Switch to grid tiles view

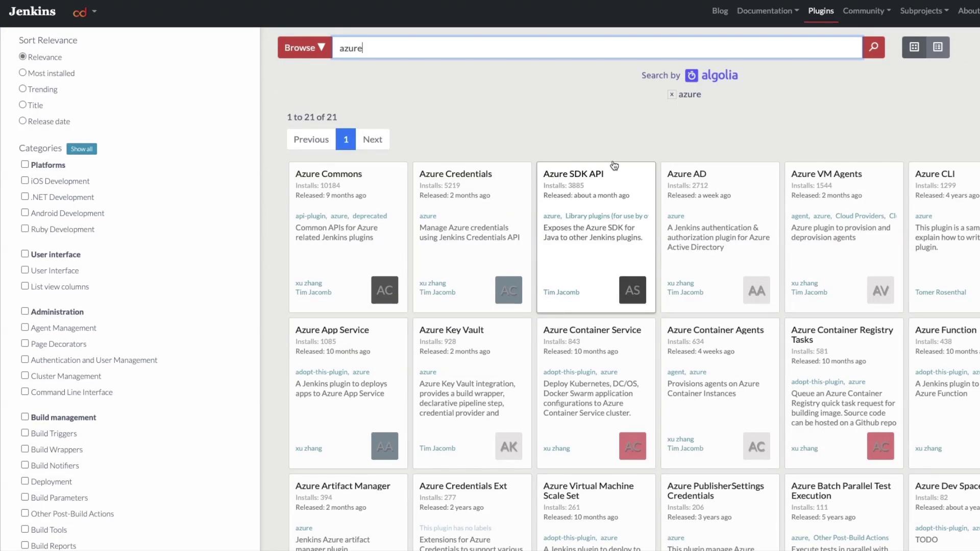click(914, 47)
